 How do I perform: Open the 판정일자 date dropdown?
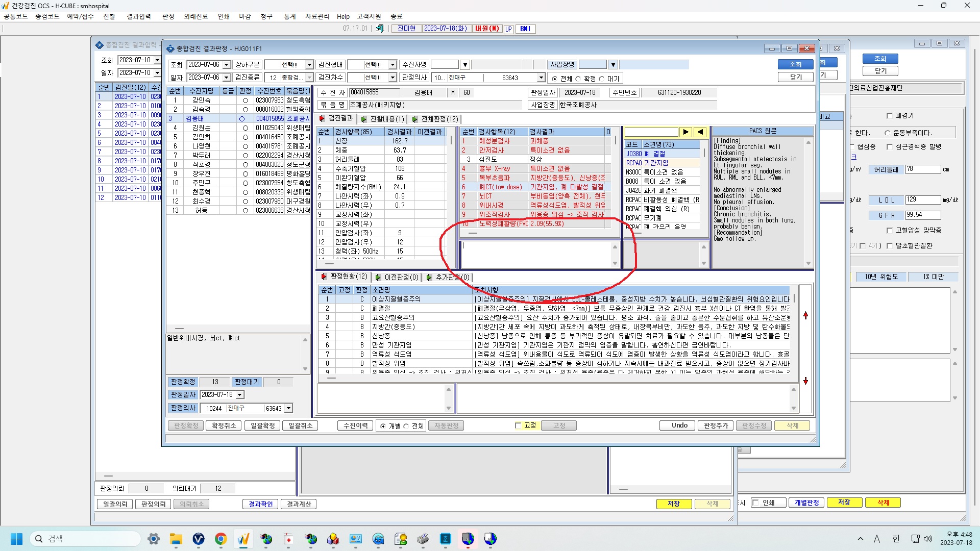[240, 395]
